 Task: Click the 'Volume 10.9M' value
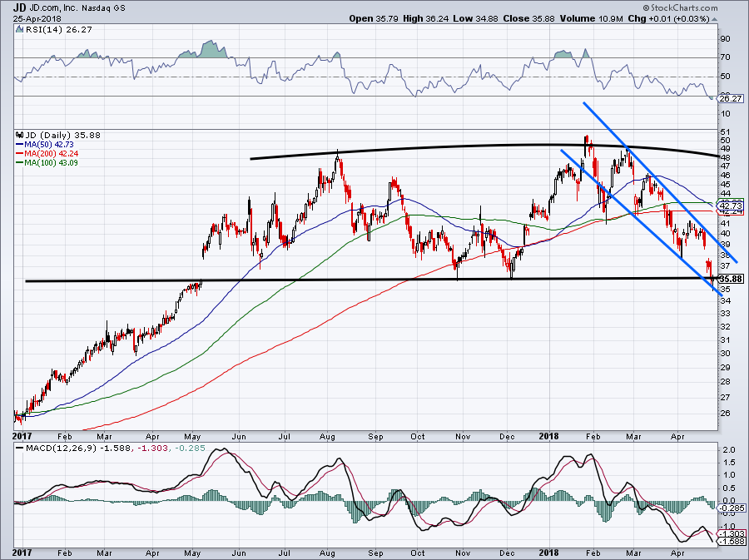(x=592, y=18)
